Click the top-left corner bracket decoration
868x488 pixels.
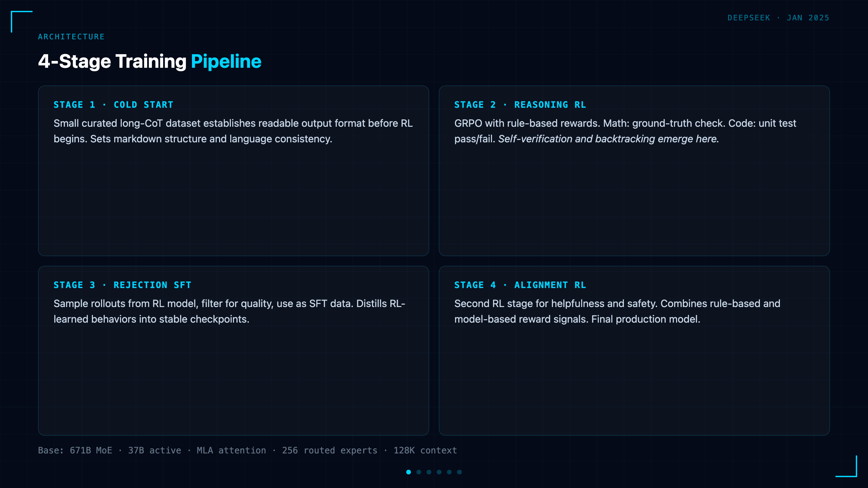pyautogui.click(x=22, y=22)
